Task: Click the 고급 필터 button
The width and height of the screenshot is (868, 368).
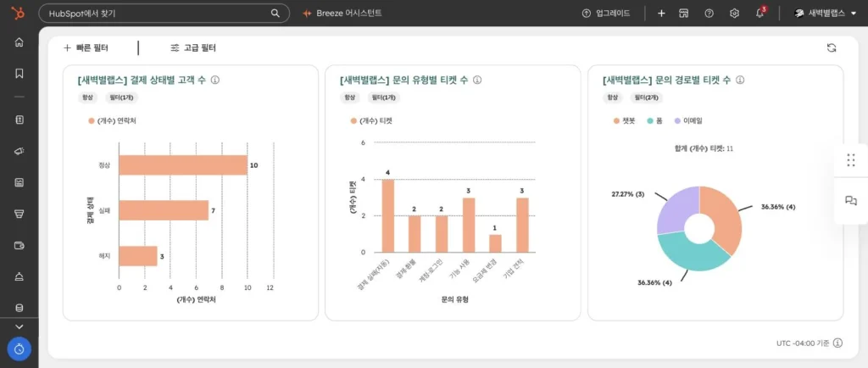Action: 193,48
